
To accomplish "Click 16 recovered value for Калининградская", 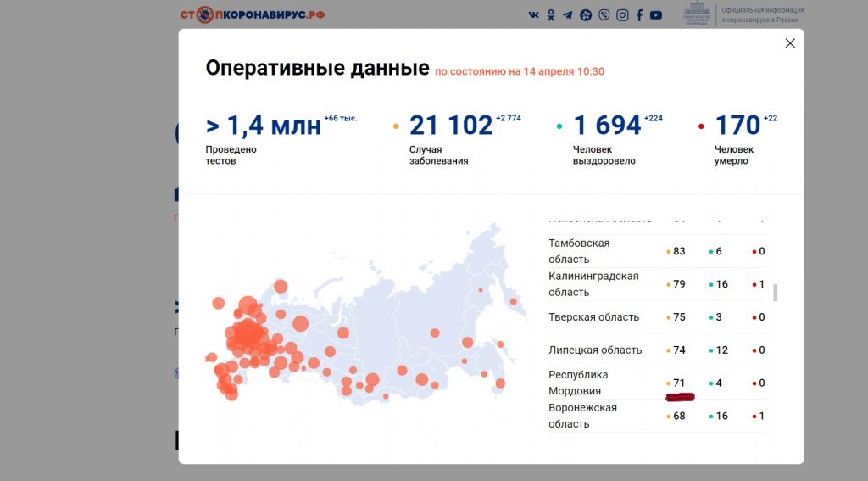I will [x=721, y=284].
